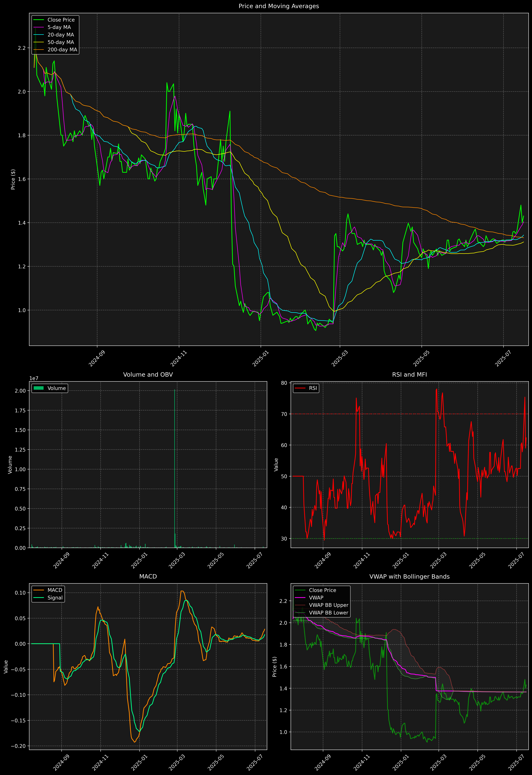This screenshot has width=532, height=775.
Task: Click the '1.0' price tick on top chart
Action: [22, 310]
